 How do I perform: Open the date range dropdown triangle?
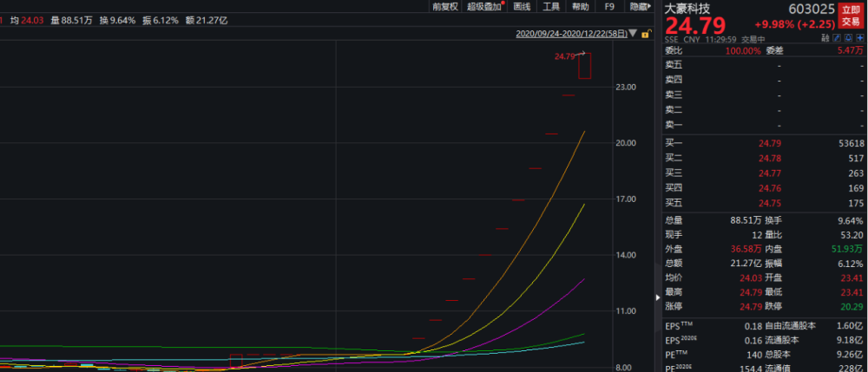pyautogui.click(x=633, y=35)
